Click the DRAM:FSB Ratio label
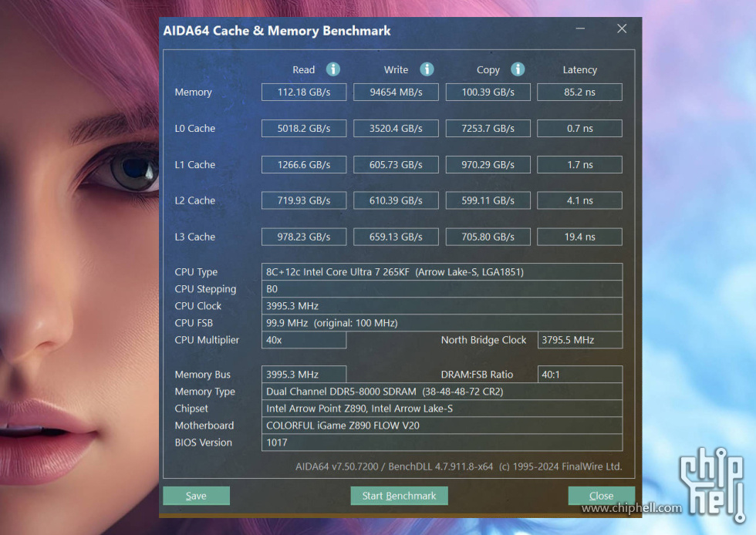 coord(477,375)
